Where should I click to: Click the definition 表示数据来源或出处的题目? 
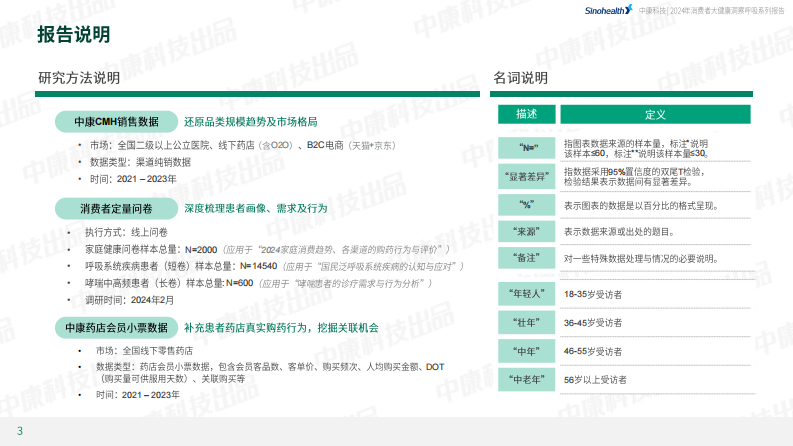(x=619, y=232)
